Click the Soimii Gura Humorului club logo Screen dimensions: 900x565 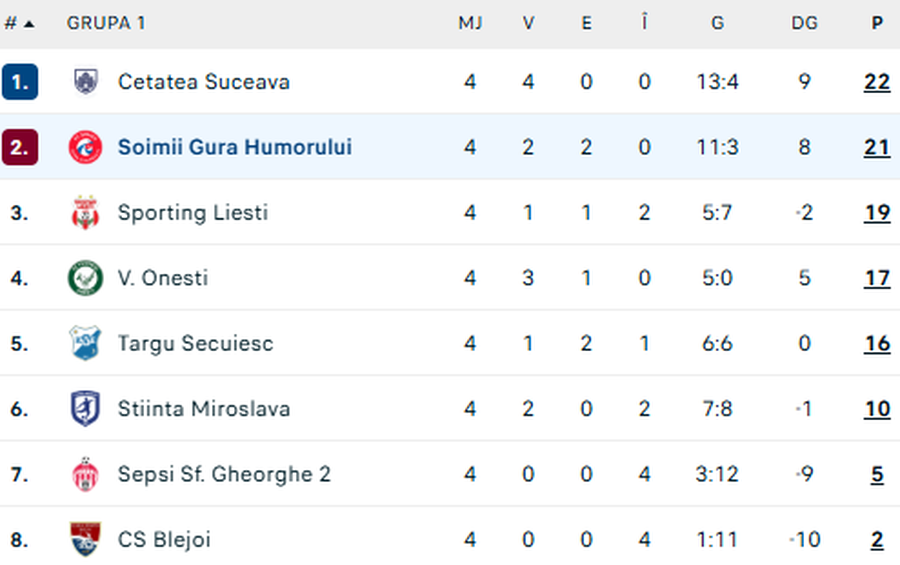coord(86,148)
